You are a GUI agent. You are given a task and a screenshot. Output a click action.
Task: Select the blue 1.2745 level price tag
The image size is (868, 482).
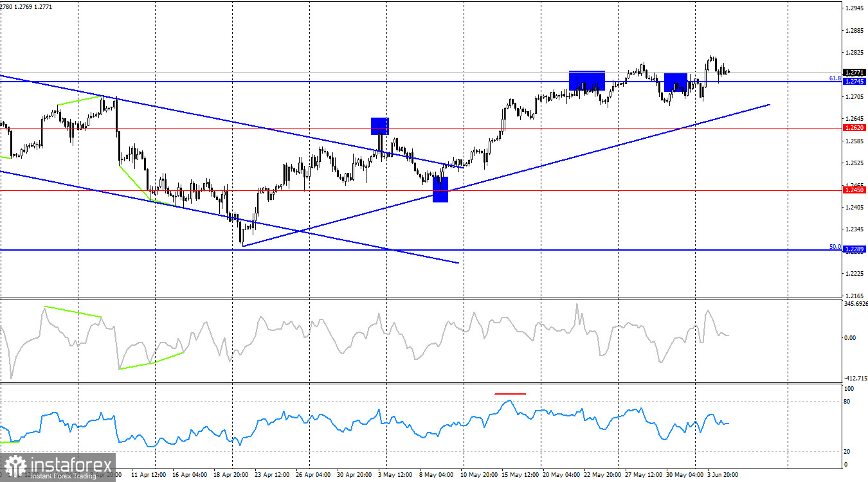point(854,82)
